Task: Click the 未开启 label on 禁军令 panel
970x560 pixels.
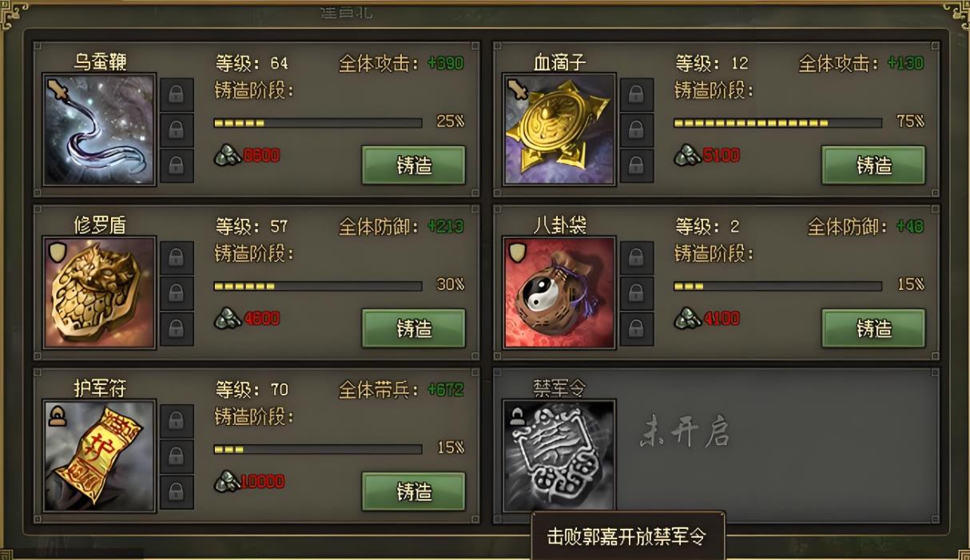Action: pyautogui.click(x=685, y=433)
